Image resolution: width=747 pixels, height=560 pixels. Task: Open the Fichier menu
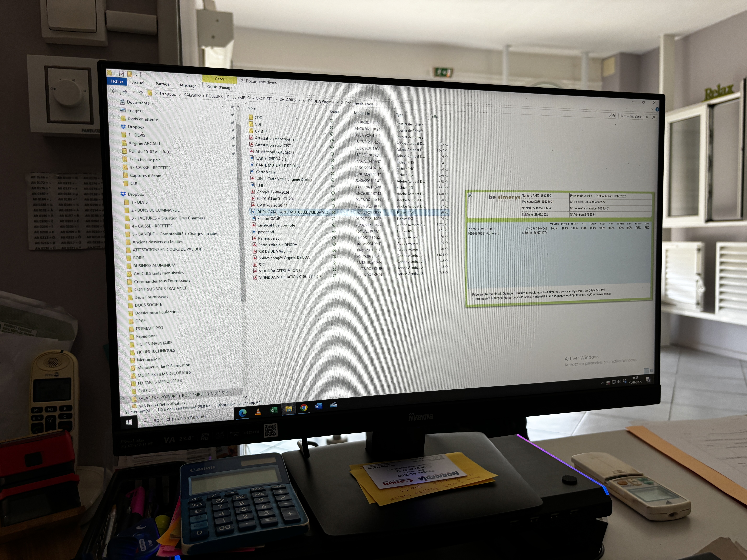tap(117, 81)
